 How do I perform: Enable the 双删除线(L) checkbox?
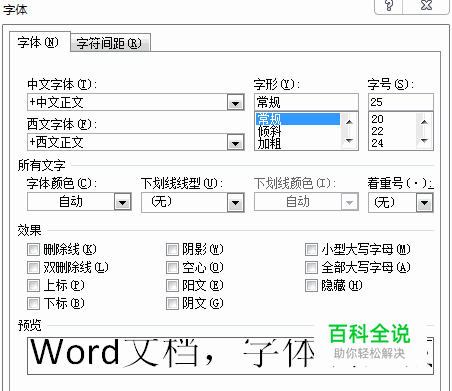coord(33,267)
